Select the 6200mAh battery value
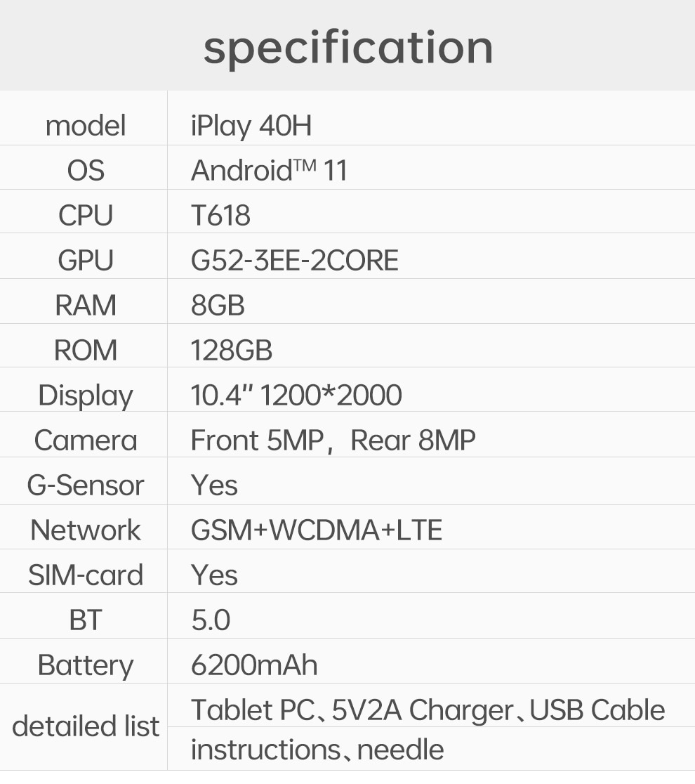Viewport: 695px width, 784px height. 254,665
